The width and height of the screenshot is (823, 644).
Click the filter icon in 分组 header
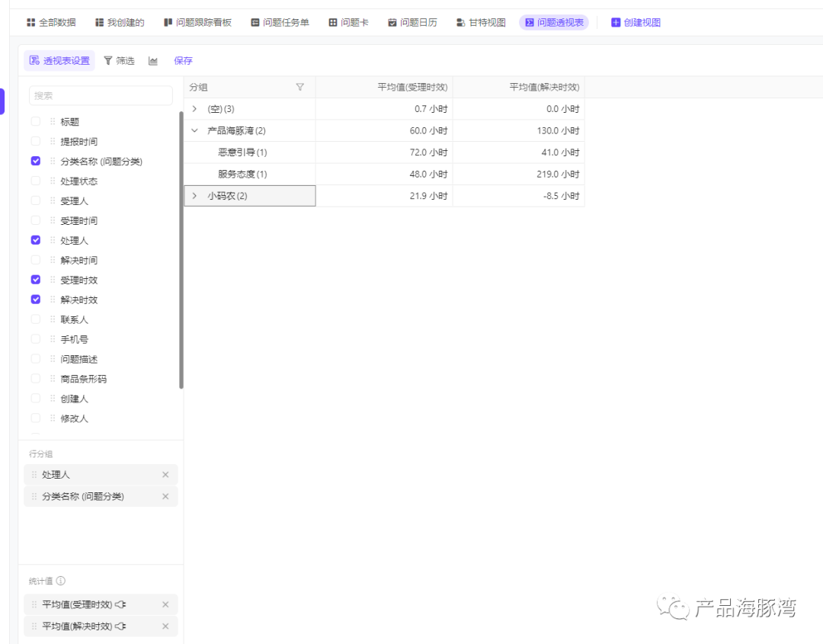point(299,87)
